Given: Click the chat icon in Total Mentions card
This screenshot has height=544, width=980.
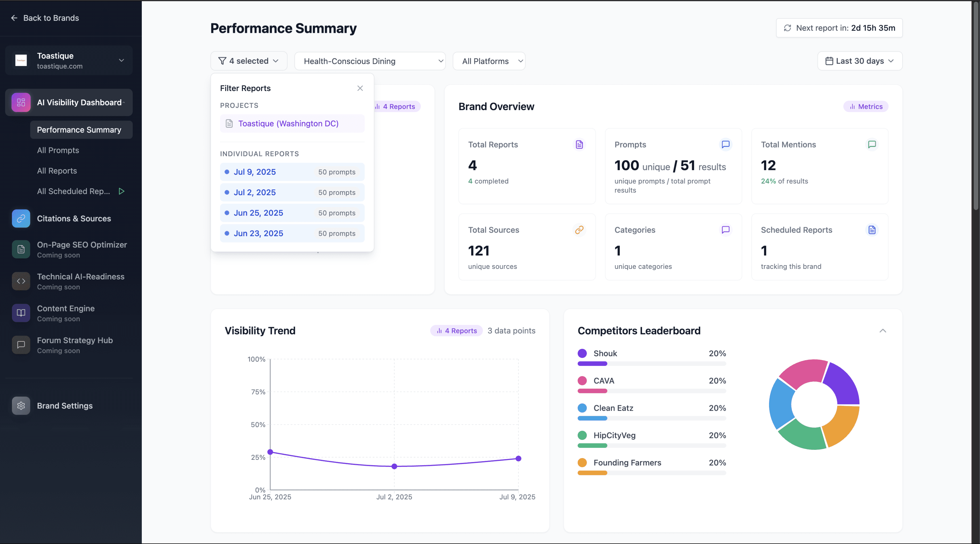Looking at the screenshot, I should point(872,145).
